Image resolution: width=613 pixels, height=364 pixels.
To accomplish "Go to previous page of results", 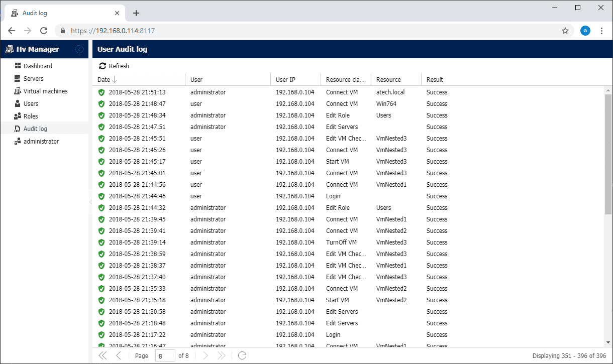I will coord(119,355).
